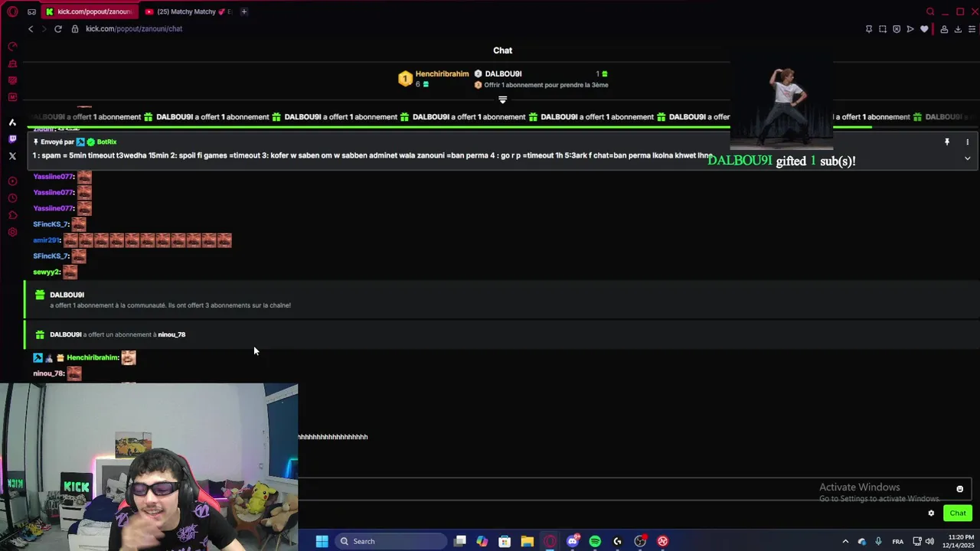Viewport: 980px width, 551px height.
Task: Unpin the pinned BotRix message
Action: coord(947,142)
